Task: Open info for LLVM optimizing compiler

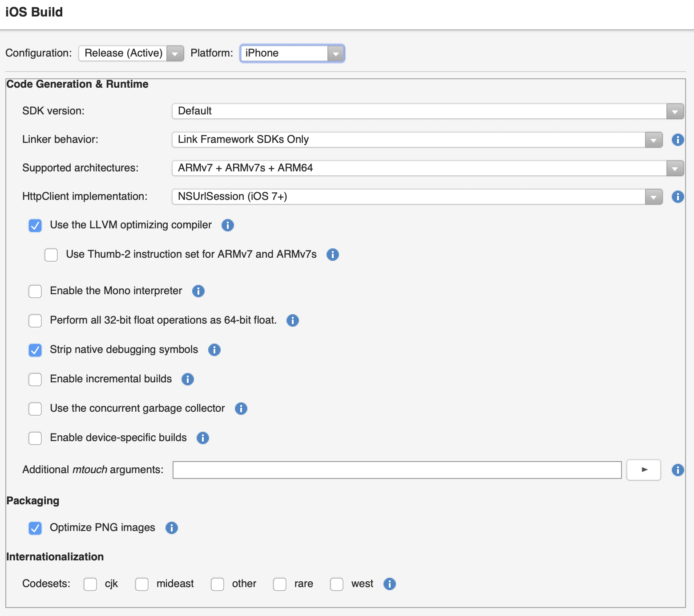Action: [x=228, y=225]
